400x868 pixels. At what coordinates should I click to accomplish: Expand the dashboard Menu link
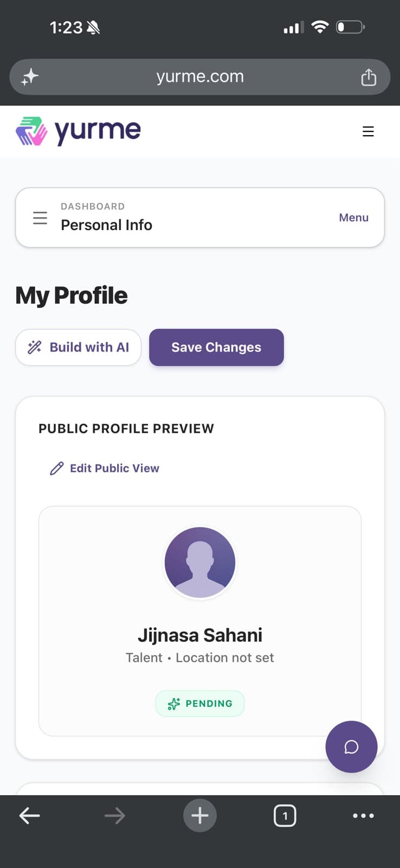(353, 218)
